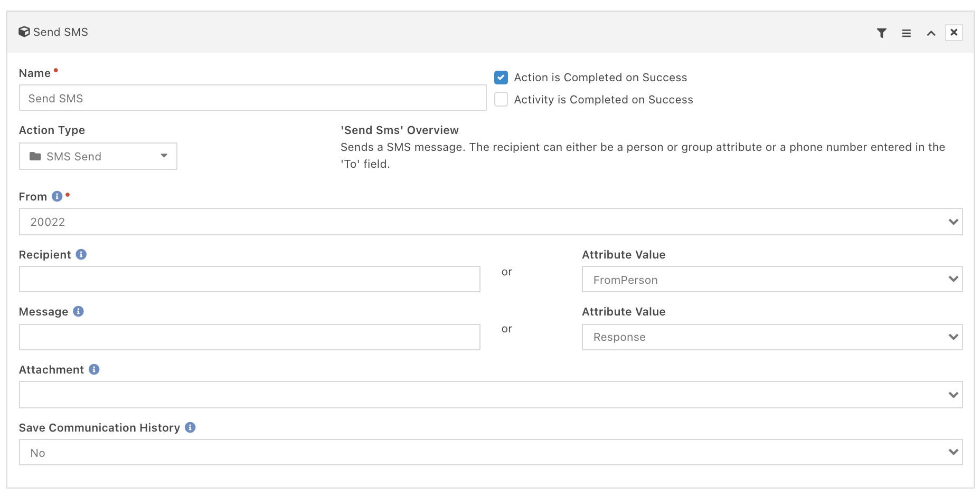Open the Attachment dropdown
This screenshot has width=980, height=497.
[491, 395]
